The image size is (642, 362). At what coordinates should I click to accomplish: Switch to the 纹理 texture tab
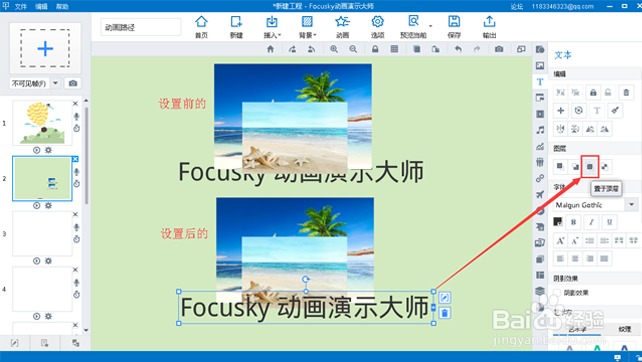(x=624, y=329)
